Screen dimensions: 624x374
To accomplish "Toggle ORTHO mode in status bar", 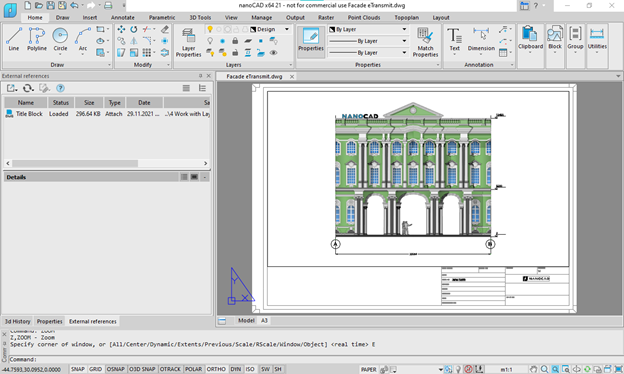I will point(216,369).
